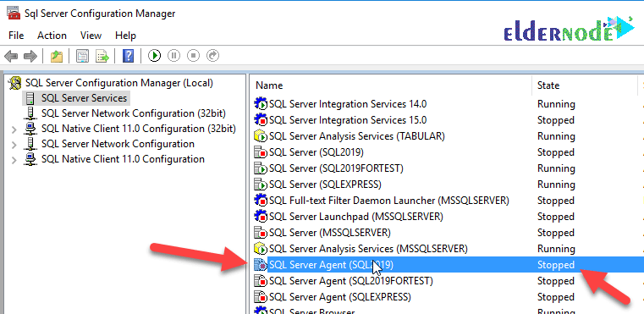The height and width of the screenshot is (314, 644).
Task: Select SQL Server Integration Services 15.0 row
Action: tap(348, 120)
